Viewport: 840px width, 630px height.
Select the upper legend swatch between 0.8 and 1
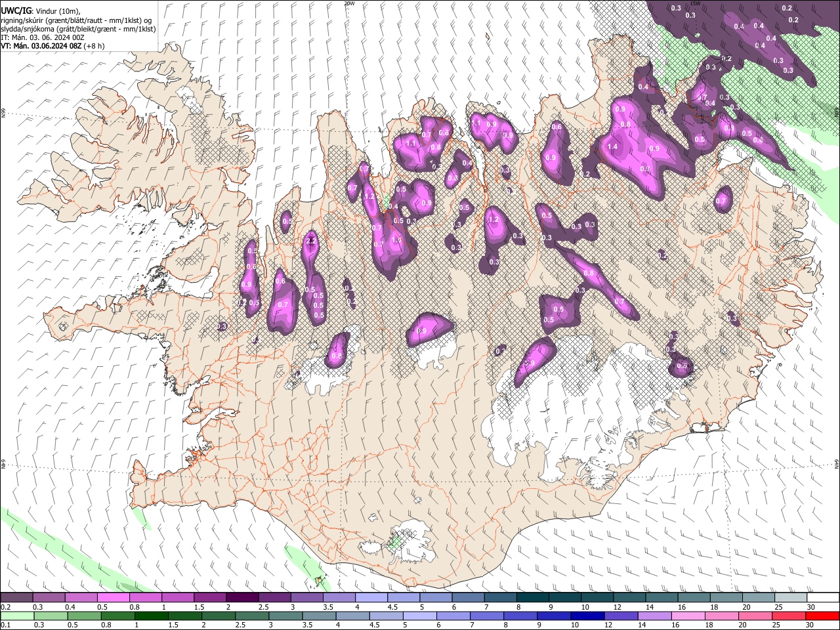tap(146, 598)
